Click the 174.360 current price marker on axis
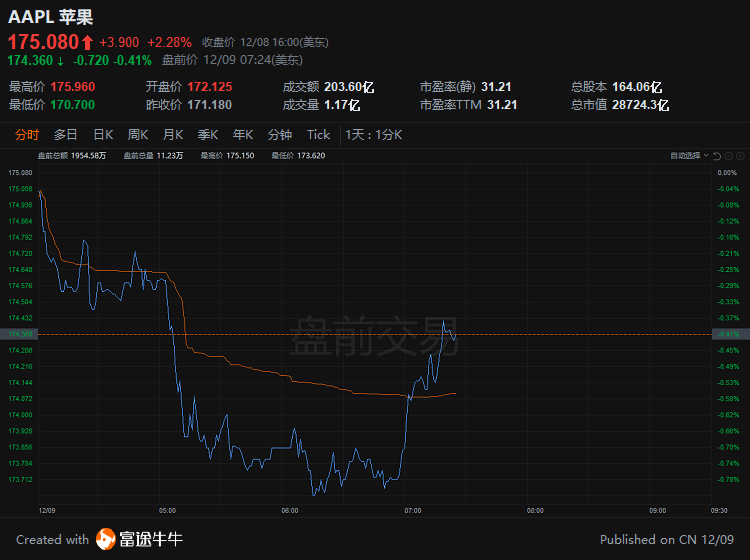The image size is (750, 560). (x=20, y=334)
